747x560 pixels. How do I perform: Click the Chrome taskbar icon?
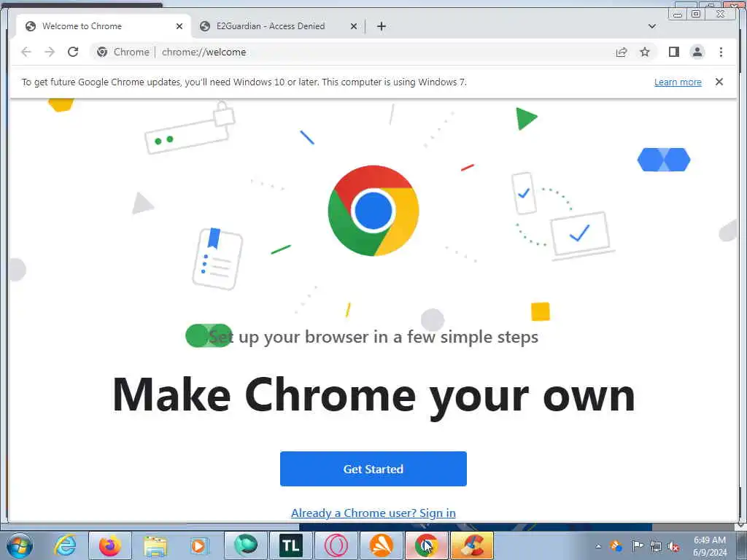(426, 545)
